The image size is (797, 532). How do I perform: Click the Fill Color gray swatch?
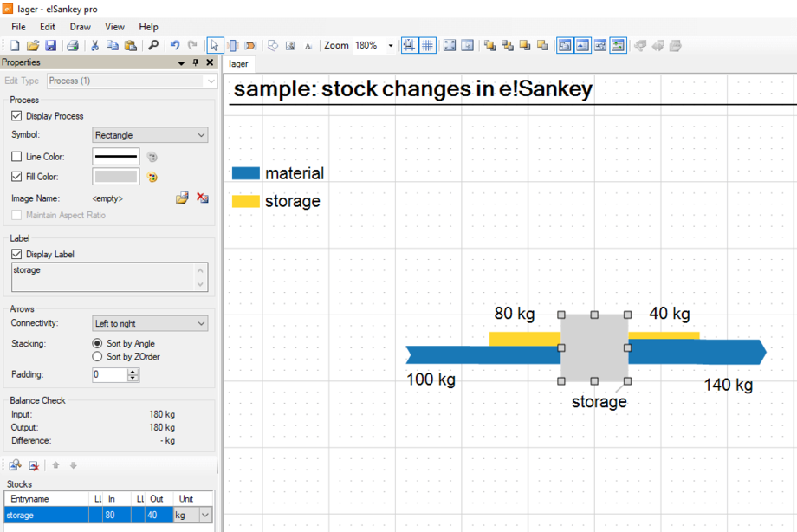[116, 177]
